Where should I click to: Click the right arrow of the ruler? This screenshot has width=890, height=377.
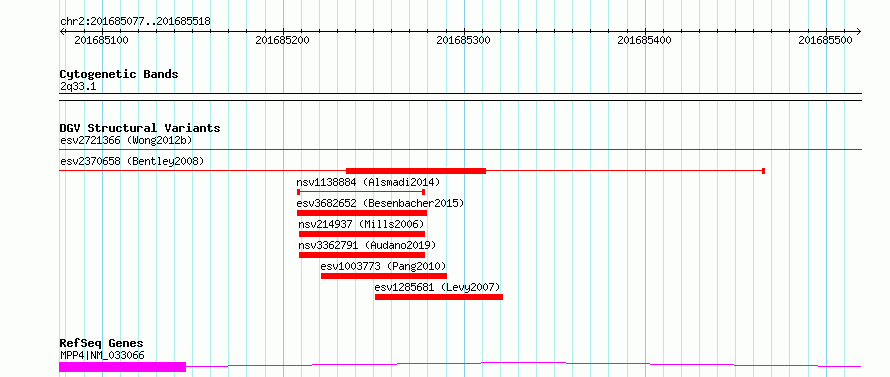858,31
